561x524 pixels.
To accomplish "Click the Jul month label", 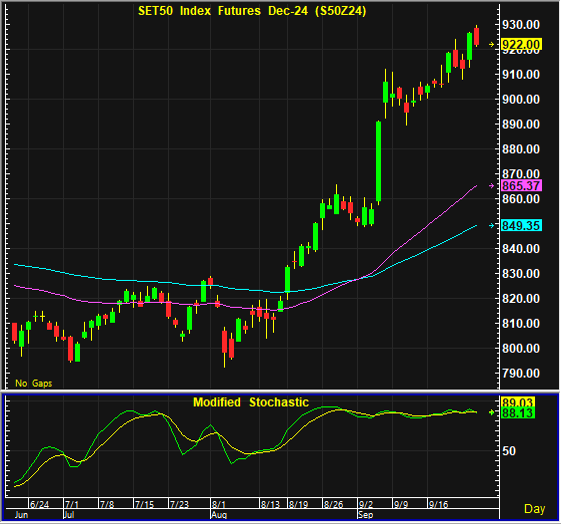I will [69, 515].
